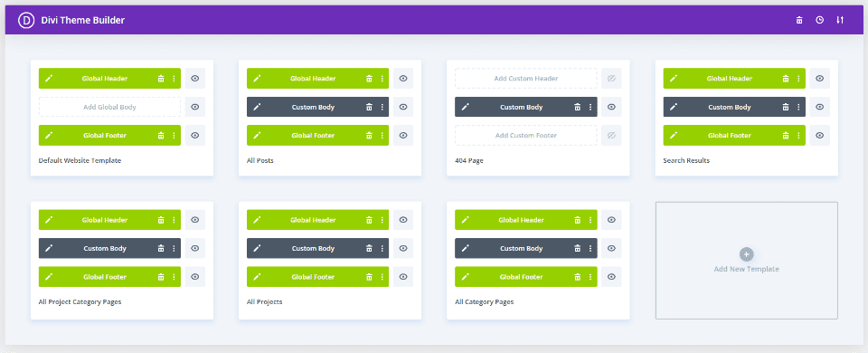Viewport: 868px width, 353px height.
Task: Click 404 Page template title
Action: [469, 161]
